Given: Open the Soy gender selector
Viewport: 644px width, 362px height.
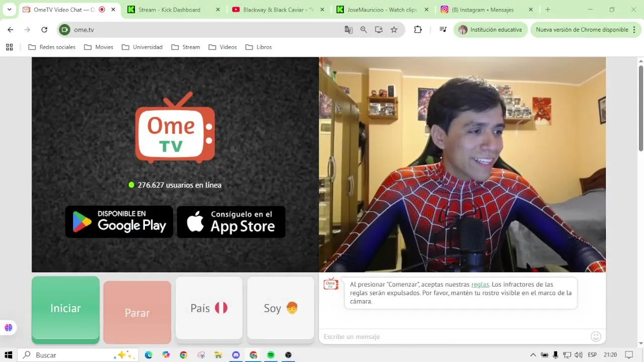Looking at the screenshot, I should [x=281, y=308].
